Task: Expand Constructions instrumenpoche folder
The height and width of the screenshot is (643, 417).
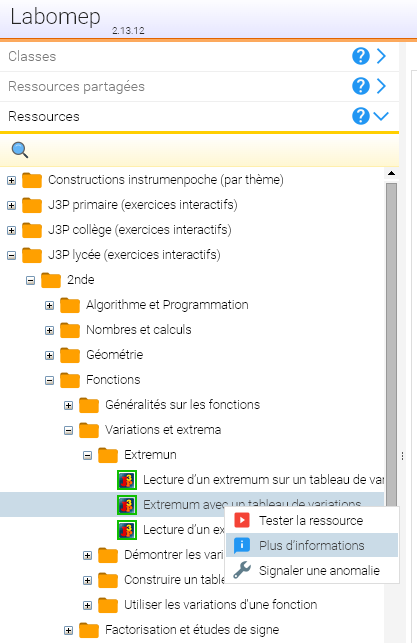Action: point(11,180)
